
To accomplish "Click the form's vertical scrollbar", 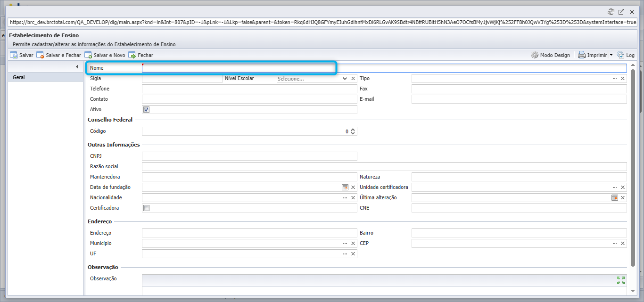I will [633, 167].
